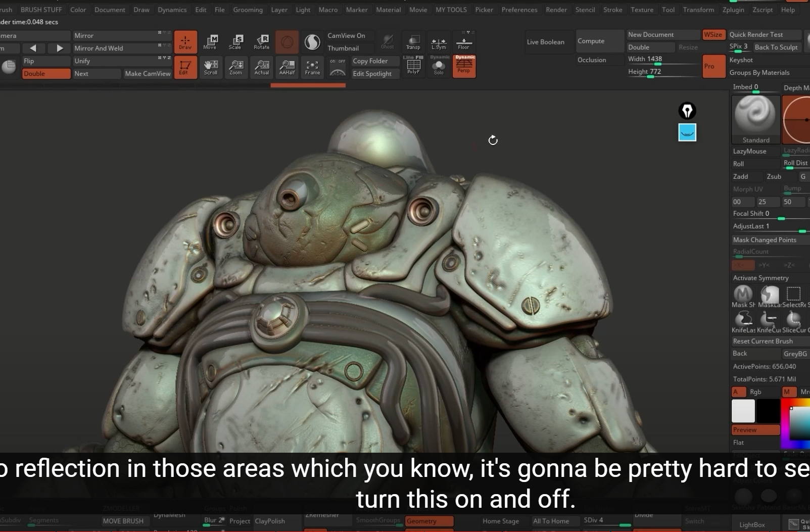Select the Move tool icon
The height and width of the screenshot is (532, 810).
point(210,41)
